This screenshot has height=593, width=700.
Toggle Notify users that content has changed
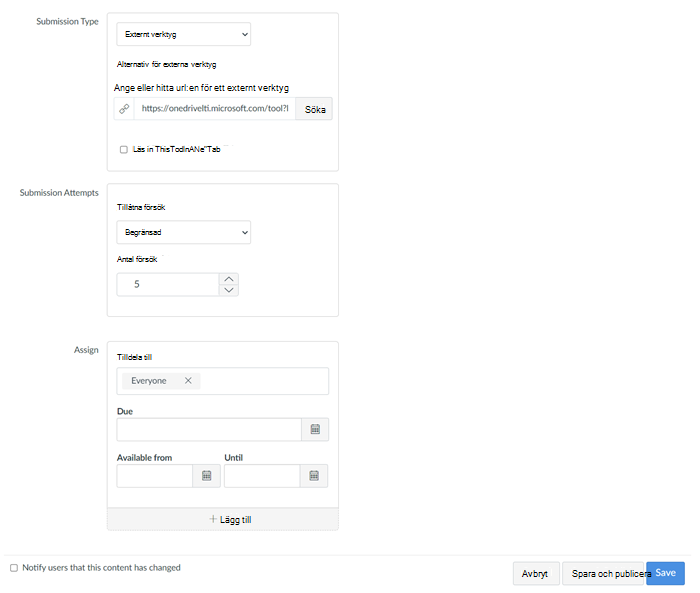(x=14, y=568)
